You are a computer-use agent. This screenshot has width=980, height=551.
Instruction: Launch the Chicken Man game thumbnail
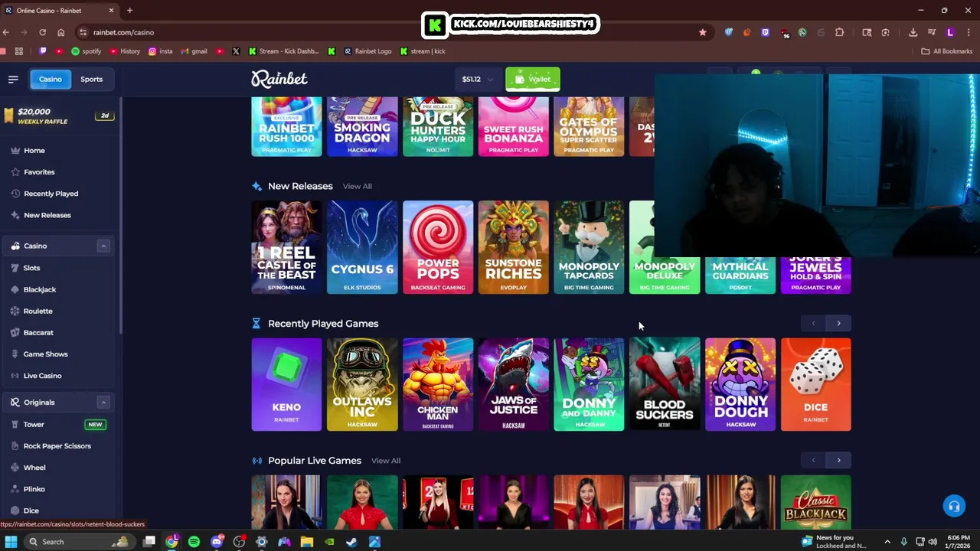point(438,384)
